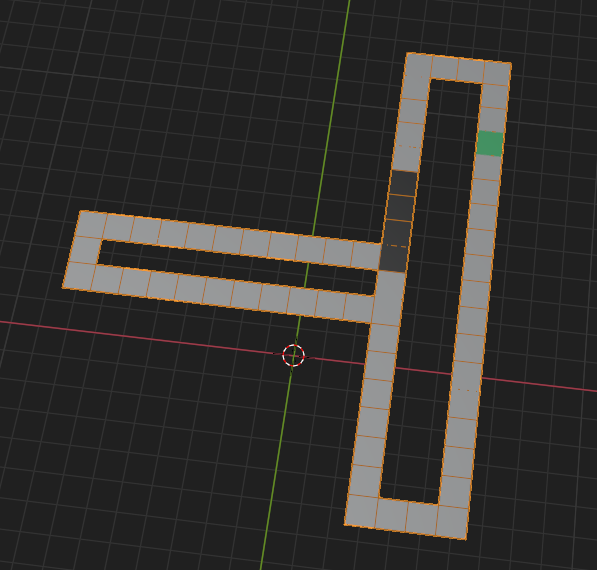
Task: Select lower-left corner face of horizontal rectangle
Action: [x=79, y=276]
